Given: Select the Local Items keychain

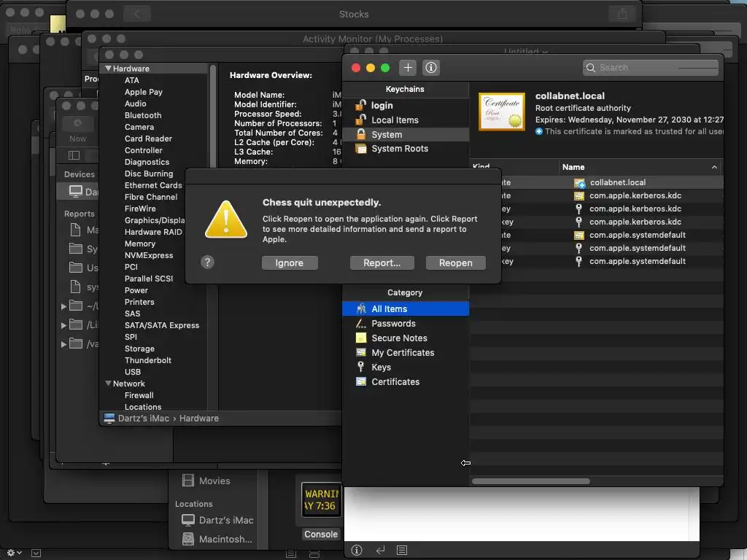Looking at the screenshot, I should pos(406,120).
